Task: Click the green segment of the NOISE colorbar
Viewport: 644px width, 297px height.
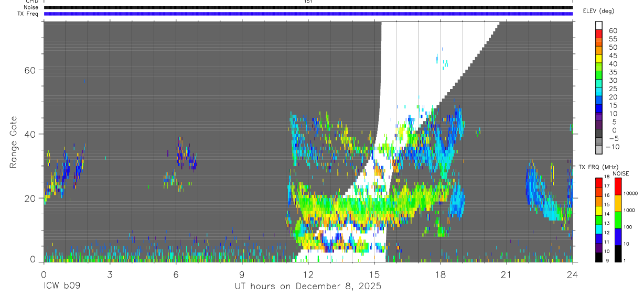Action: [618, 219]
